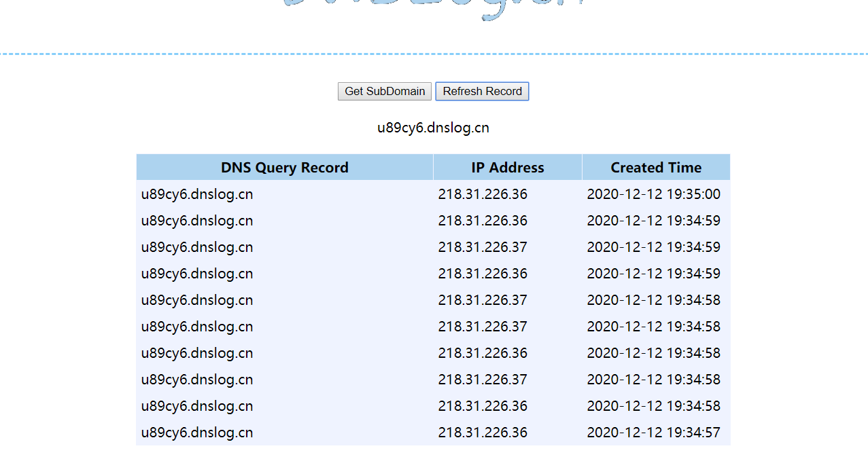
Task: Select the 2020-12-12 19:35:00 timestamp cell
Action: click(x=653, y=194)
